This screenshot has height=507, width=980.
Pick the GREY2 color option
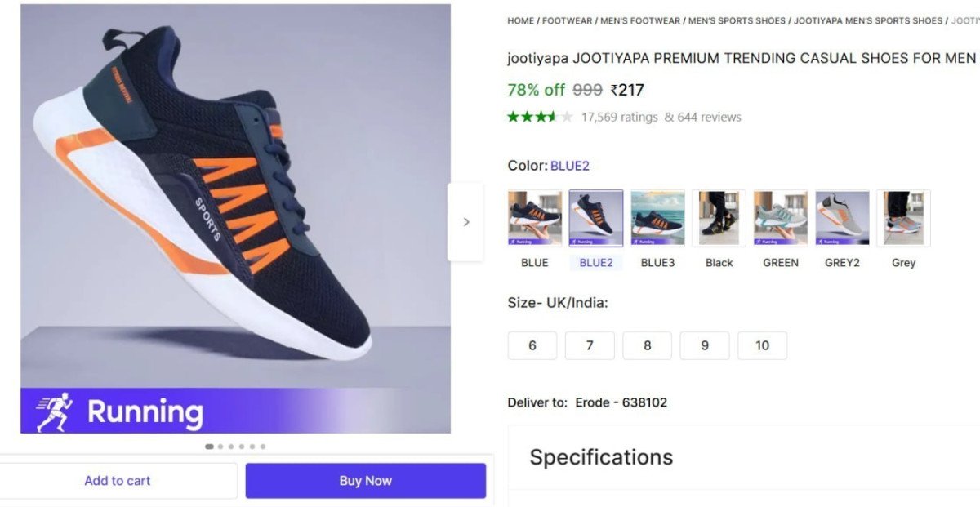tap(842, 217)
